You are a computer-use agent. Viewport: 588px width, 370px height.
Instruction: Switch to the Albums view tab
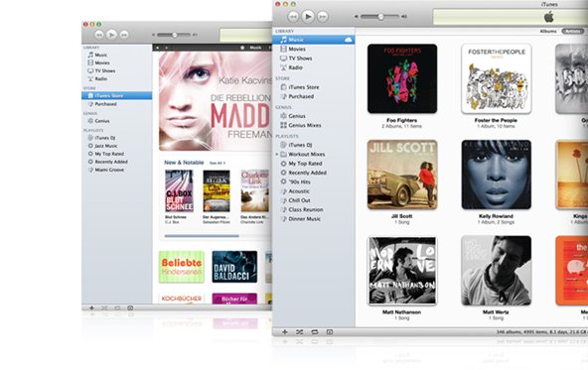[548, 31]
